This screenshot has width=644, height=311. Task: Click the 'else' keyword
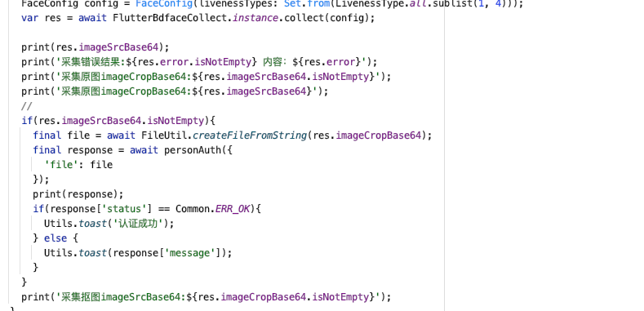point(56,238)
